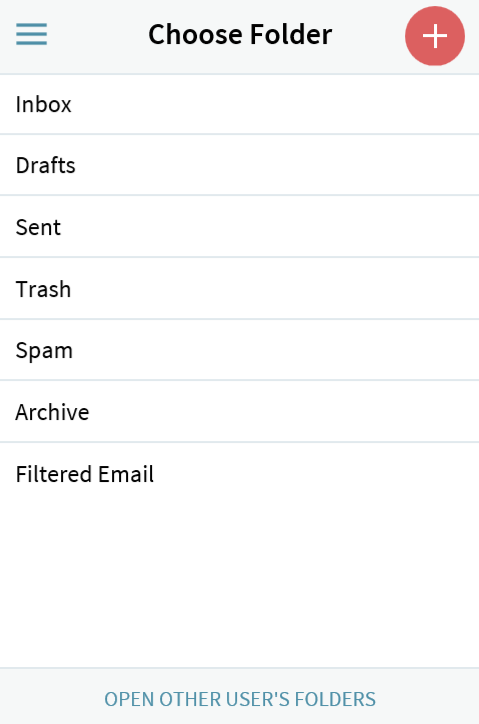Open the Archive folder
The width and height of the screenshot is (479, 724).
point(239,412)
